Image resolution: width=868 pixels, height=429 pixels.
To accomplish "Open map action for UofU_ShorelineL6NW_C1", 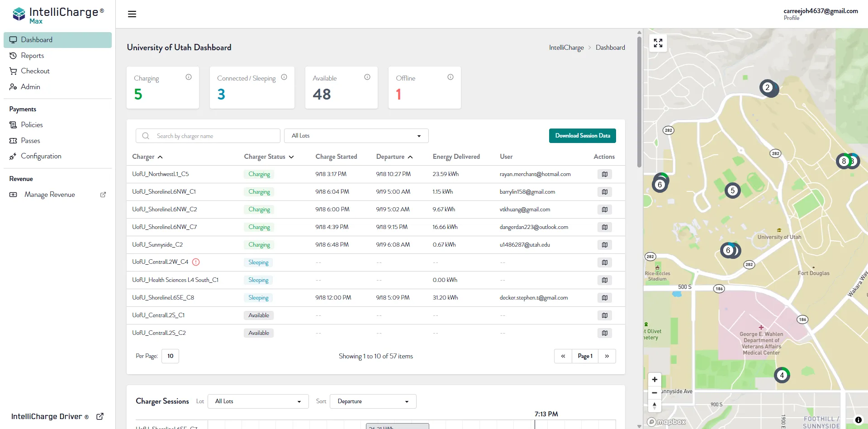I will coord(605,192).
